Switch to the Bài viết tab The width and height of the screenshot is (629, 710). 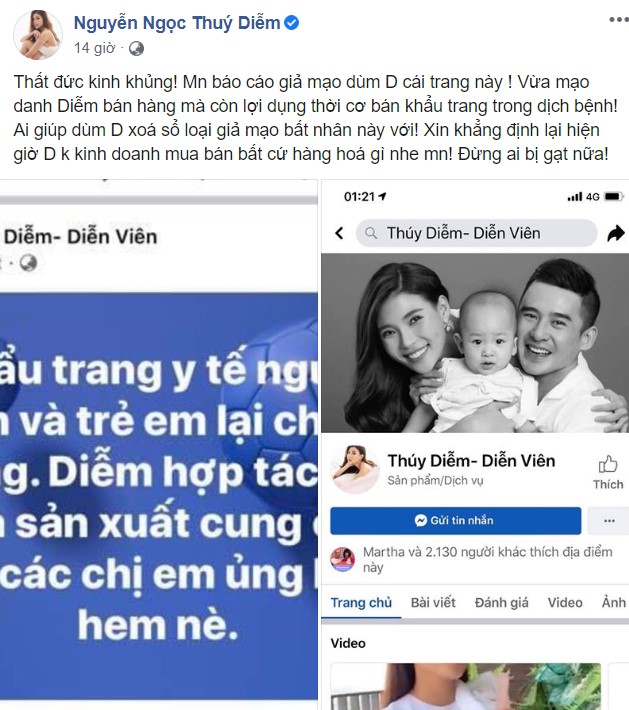[x=433, y=603]
